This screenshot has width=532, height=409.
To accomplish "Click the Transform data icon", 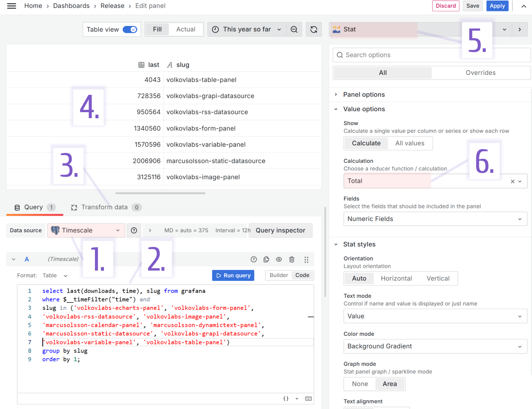I will coord(74,207).
